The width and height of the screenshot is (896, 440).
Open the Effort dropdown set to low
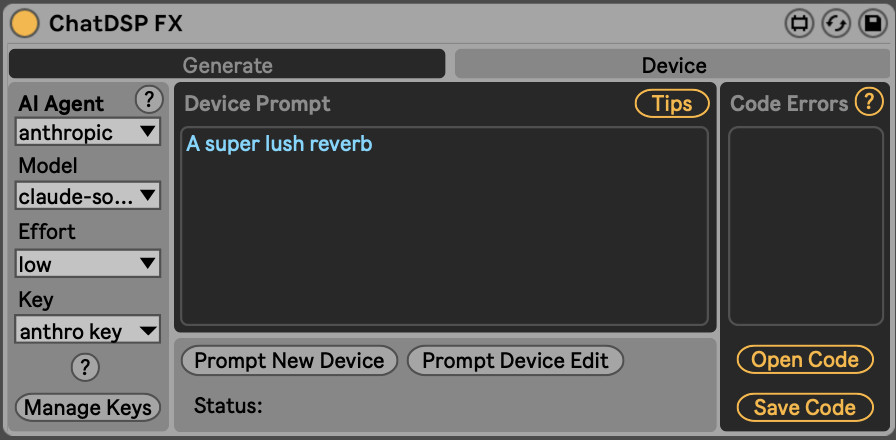coord(88,264)
